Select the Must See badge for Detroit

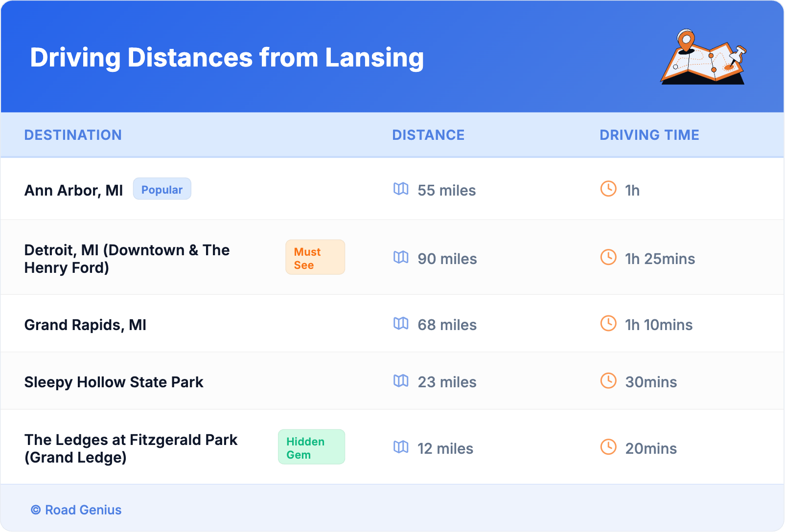pyautogui.click(x=315, y=258)
